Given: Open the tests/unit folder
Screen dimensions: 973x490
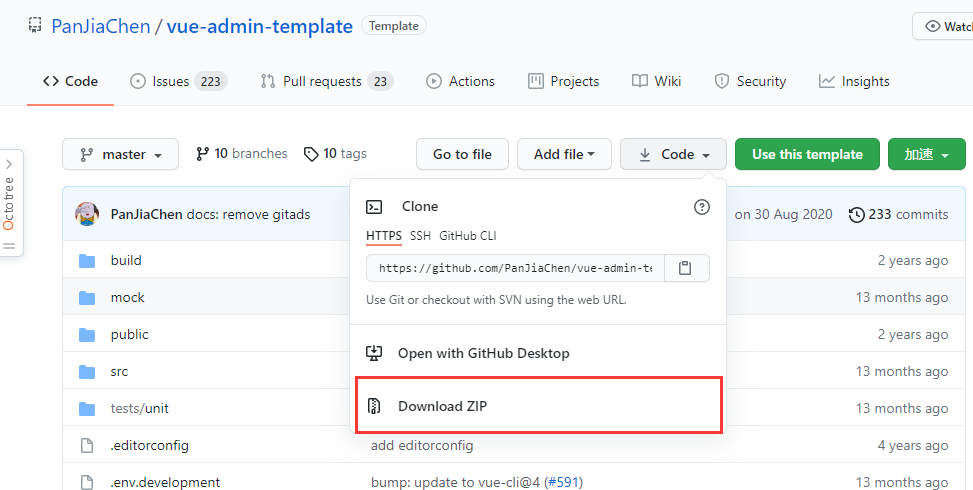Looking at the screenshot, I should (x=140, y=409).
